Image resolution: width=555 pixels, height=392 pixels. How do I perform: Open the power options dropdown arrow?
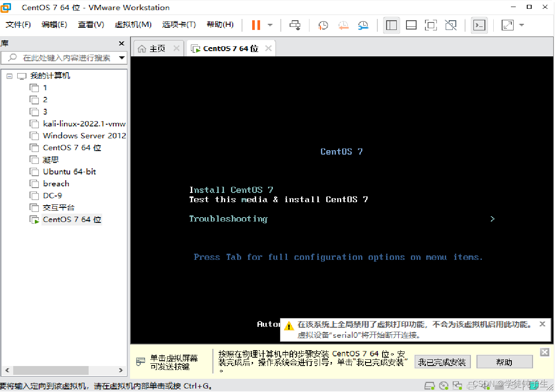(270, 25)
